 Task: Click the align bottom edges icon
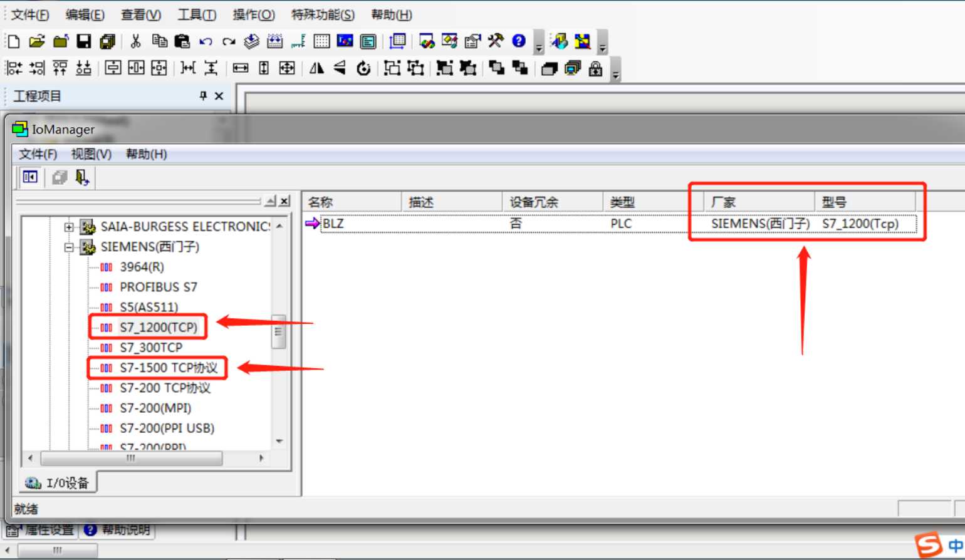coord(83,68)
